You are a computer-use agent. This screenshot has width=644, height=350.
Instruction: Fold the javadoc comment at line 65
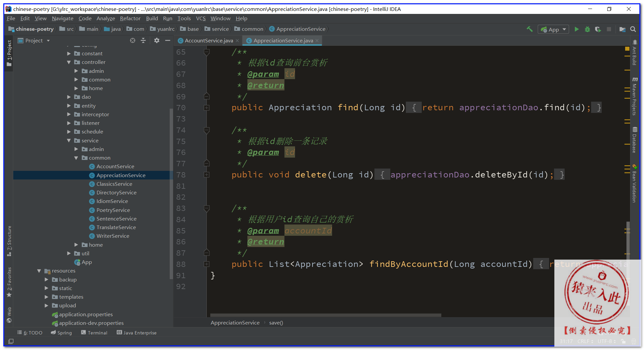click(x=207, y=52)
